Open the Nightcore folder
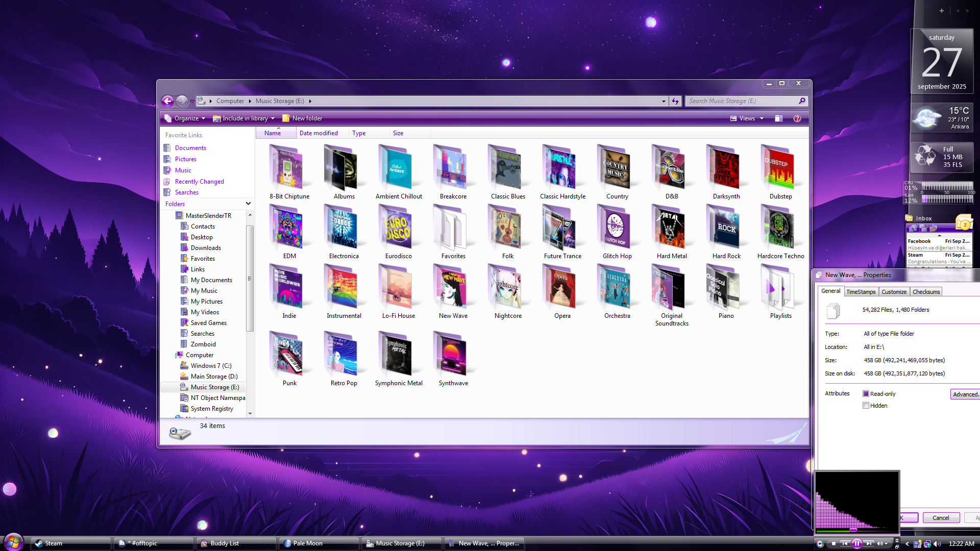Viewport: 980px width, 551px height. click(x=508, y=292)
